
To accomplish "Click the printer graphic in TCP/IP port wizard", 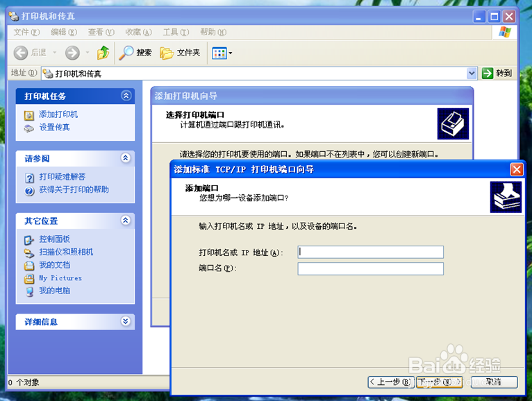I will (506, 197).
